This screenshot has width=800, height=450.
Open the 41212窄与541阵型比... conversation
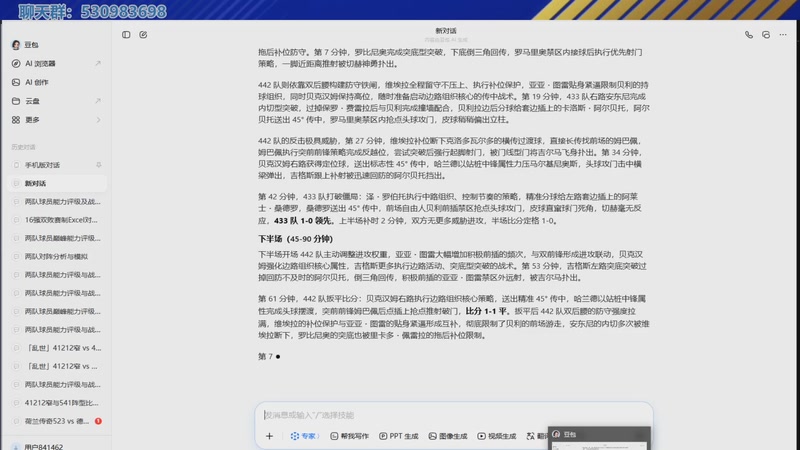pos(58,403)
